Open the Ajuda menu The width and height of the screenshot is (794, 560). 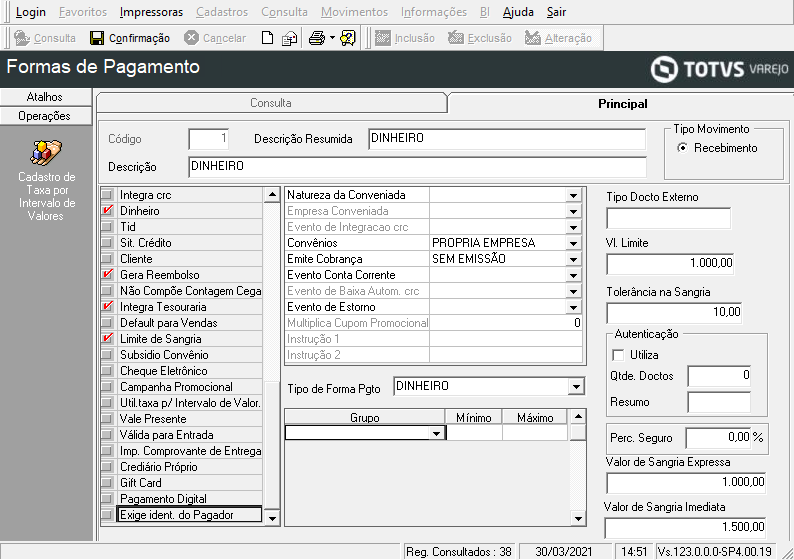[x=518, y=12]
